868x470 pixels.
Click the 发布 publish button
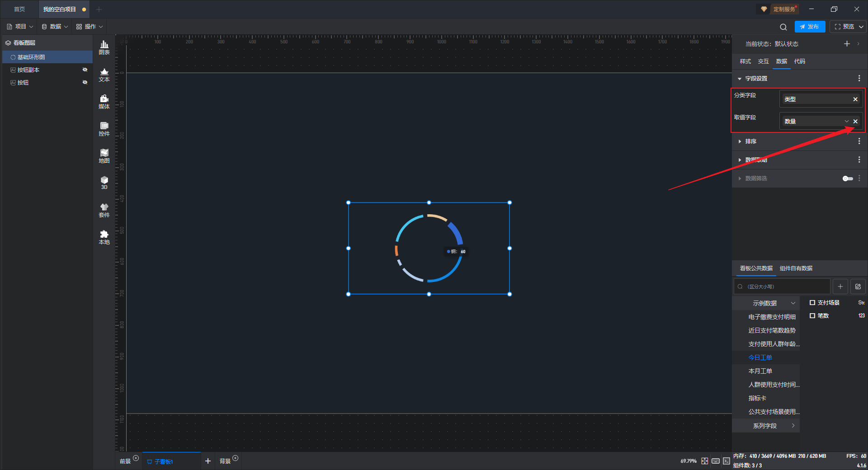pyautogui.click(x=809, y=27)
